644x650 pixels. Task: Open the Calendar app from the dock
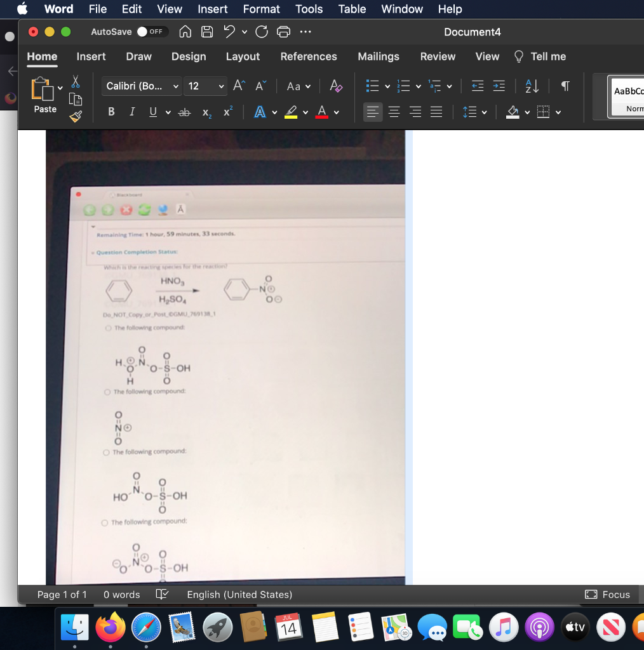click(x=289, y=627)
